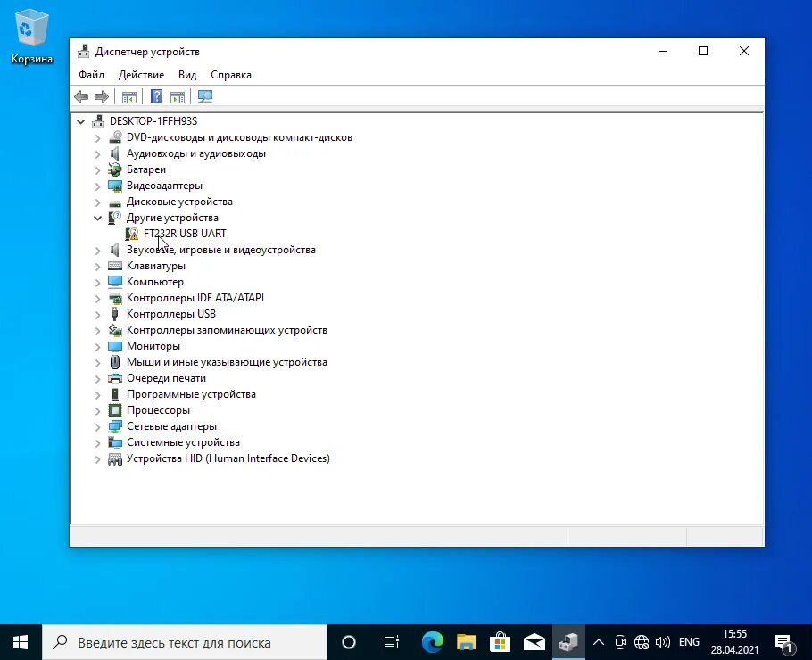Show hidden tray icons arrow

pos(599,642)
